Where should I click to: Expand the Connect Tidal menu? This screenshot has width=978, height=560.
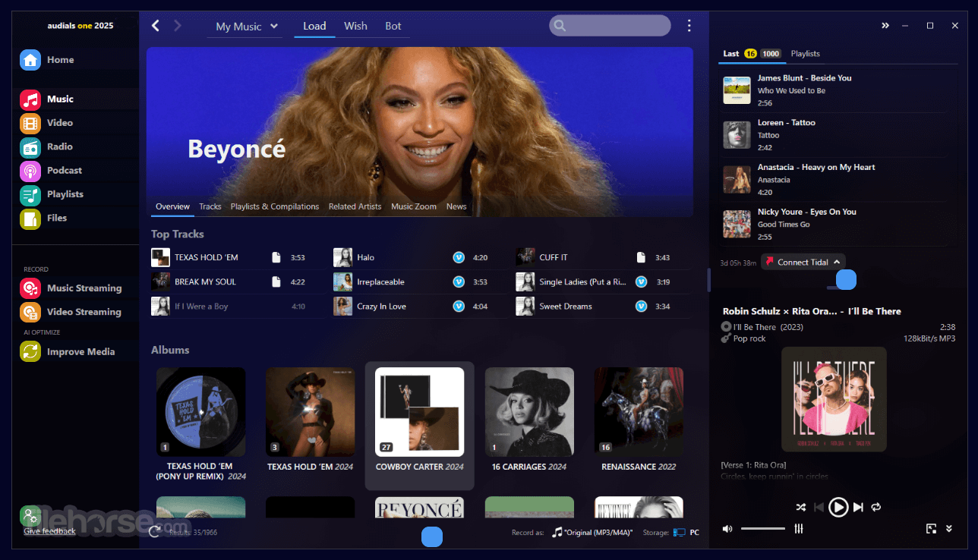pos(803,262)
